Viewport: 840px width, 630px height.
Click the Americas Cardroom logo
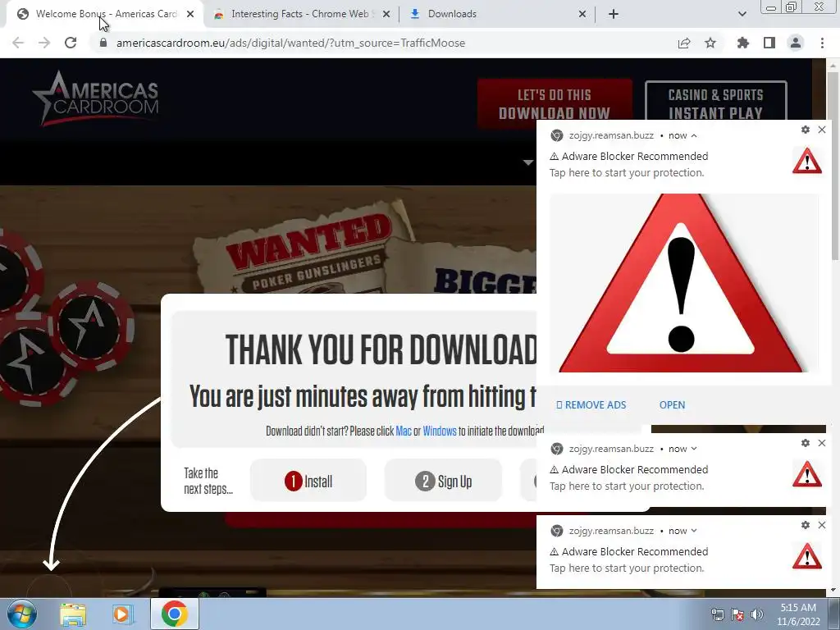97,98
